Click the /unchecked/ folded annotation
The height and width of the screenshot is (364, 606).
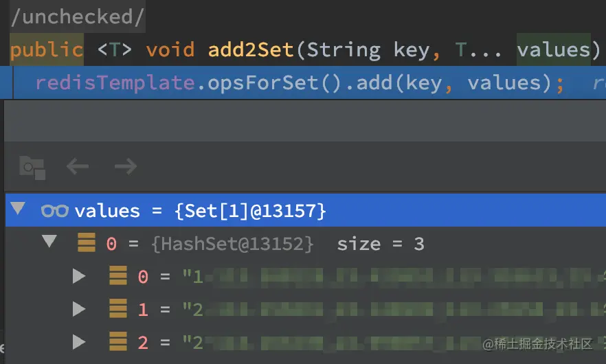[78, 16]
